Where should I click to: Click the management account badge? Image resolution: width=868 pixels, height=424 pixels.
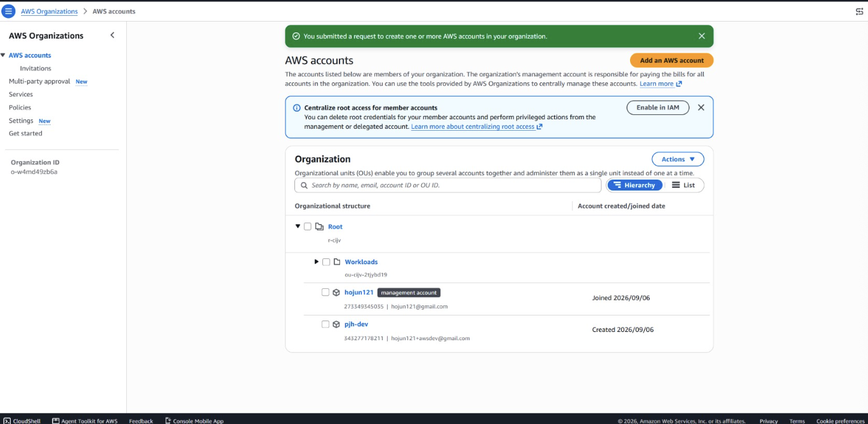[409, 293]
